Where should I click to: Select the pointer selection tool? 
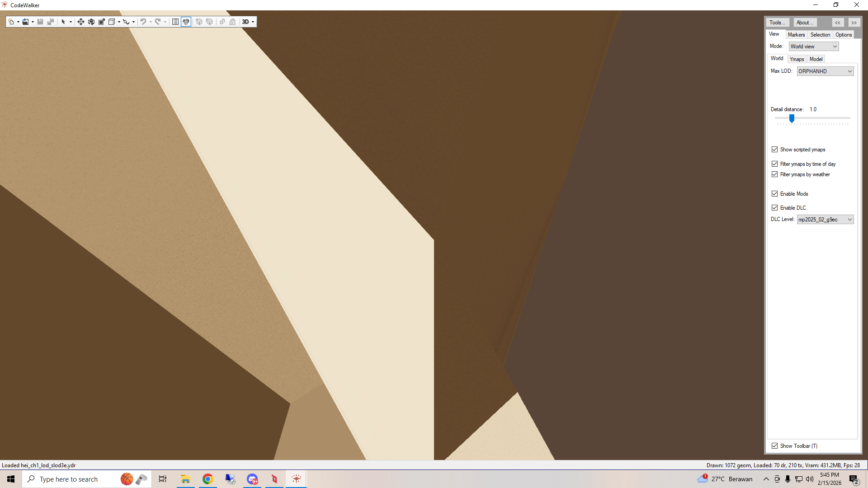63,22
